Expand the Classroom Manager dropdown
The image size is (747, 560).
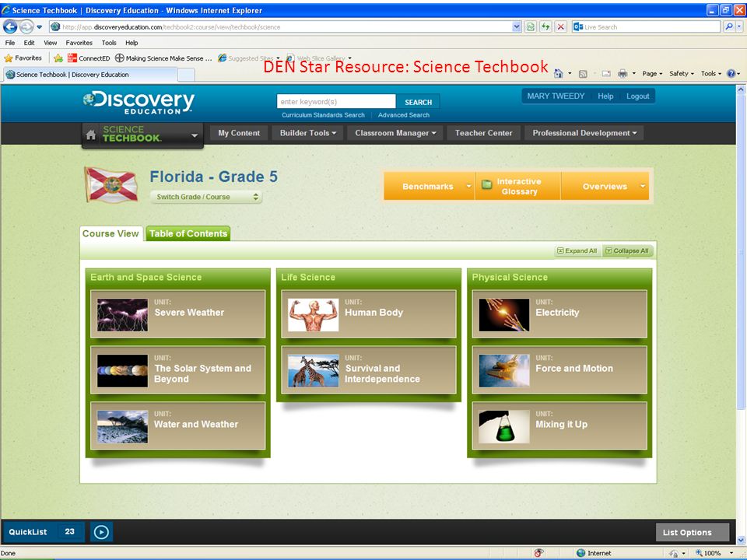click(x=395, y=133)
